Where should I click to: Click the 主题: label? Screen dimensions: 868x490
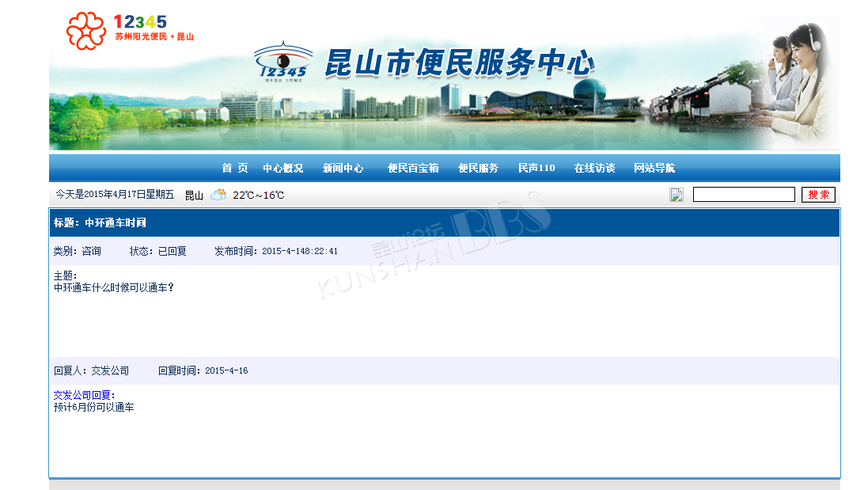tap(65, 275)
